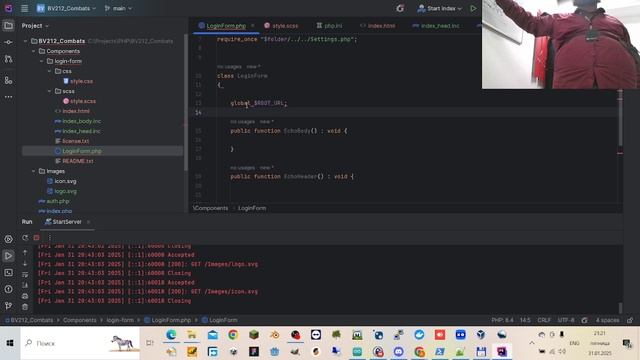
Task: Switch to the style.scss editor tab
Action: tap(281, 26)
